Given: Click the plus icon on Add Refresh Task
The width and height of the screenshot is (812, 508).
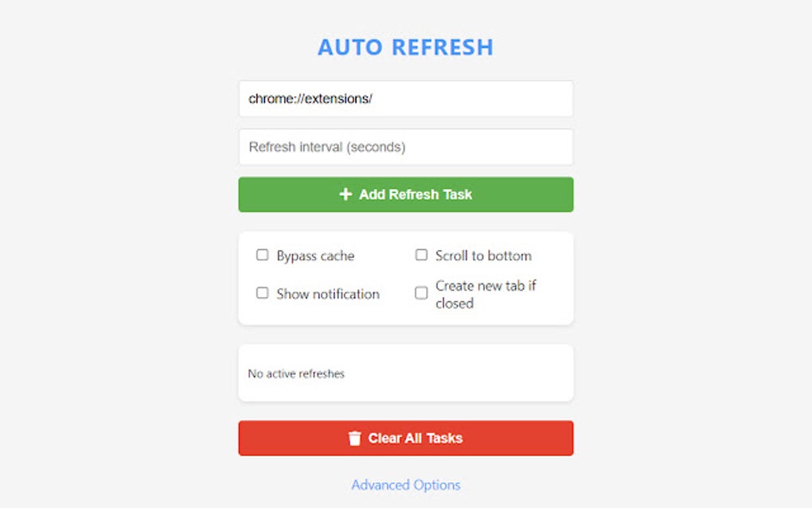Looking at the screenshot, I should coord(345,194).
